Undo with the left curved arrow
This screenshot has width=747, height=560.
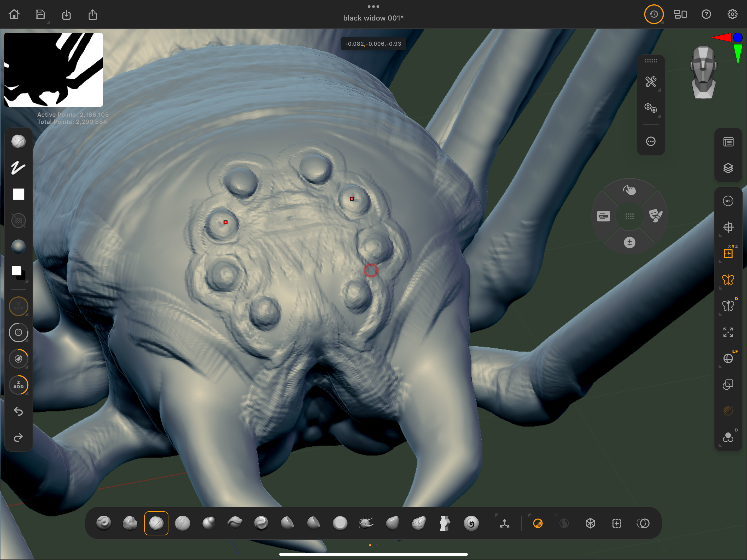(18, 412)
